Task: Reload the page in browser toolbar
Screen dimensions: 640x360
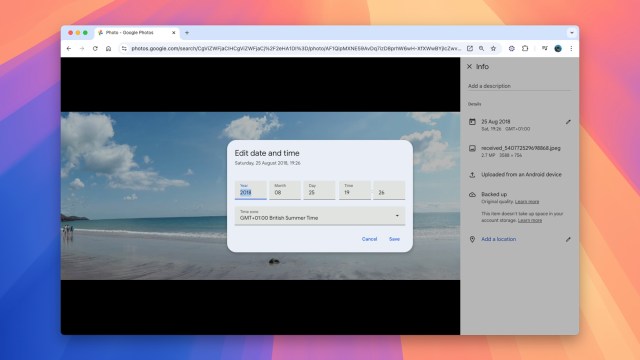Action: pyautogui.click(x=95, y=49)
